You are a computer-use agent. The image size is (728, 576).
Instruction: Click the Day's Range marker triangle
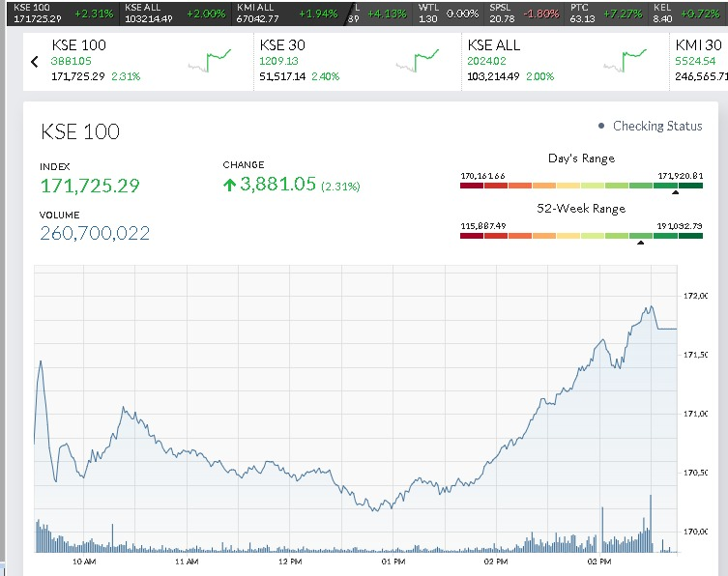pyautogui.click(x=676, y=192)
